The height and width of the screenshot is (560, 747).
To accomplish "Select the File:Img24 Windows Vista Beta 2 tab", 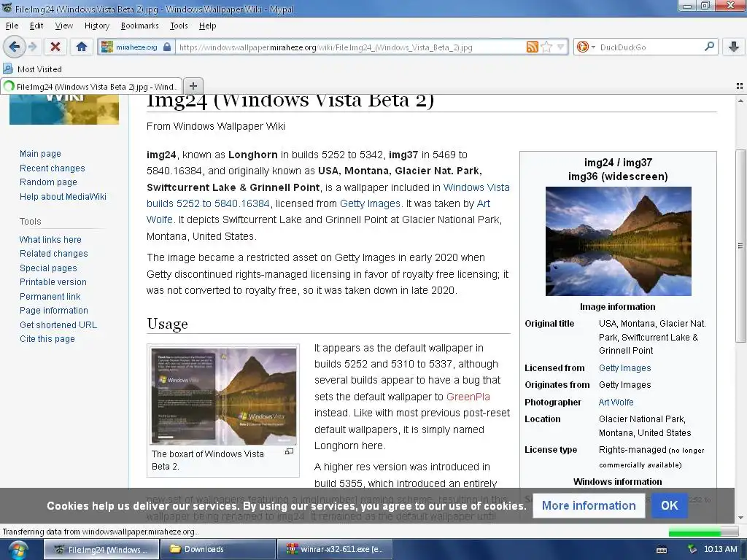I will pos(91,86).
